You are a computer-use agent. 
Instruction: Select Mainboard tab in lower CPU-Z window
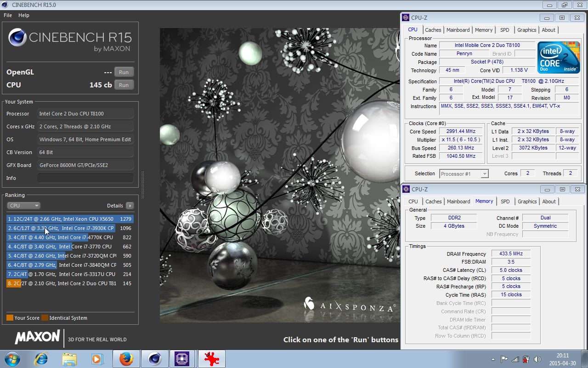[458, 201]
